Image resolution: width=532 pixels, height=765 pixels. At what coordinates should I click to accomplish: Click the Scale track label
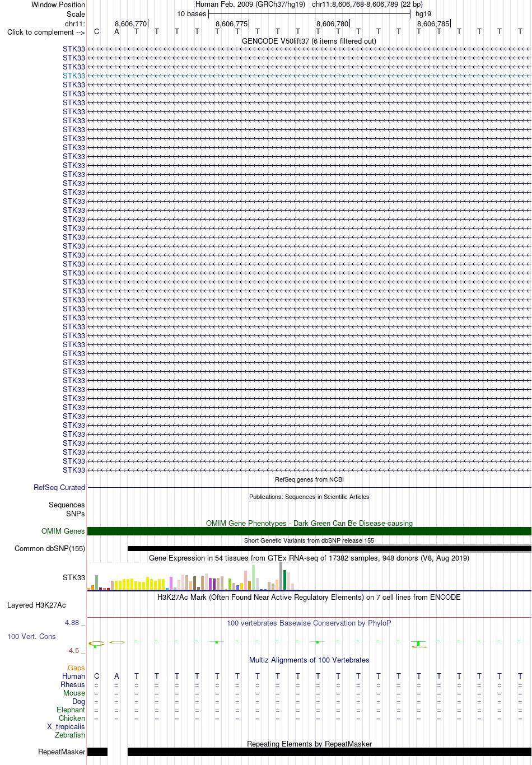(76, 14)
